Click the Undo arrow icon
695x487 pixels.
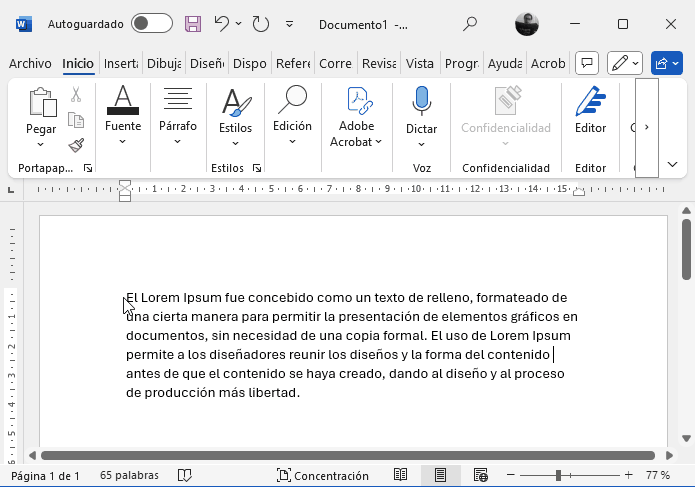[x=222, y=23]
